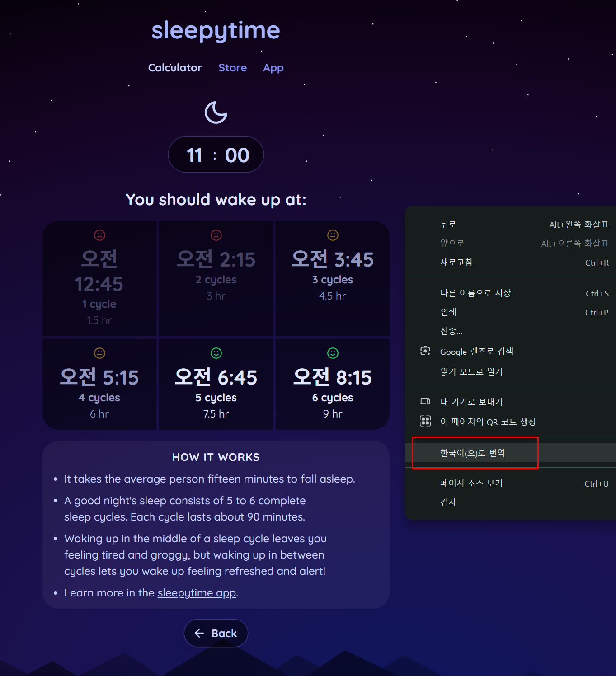Click the Ctrl+U shortcut label
The image size is (616, 676).
[x=597, y=484]
